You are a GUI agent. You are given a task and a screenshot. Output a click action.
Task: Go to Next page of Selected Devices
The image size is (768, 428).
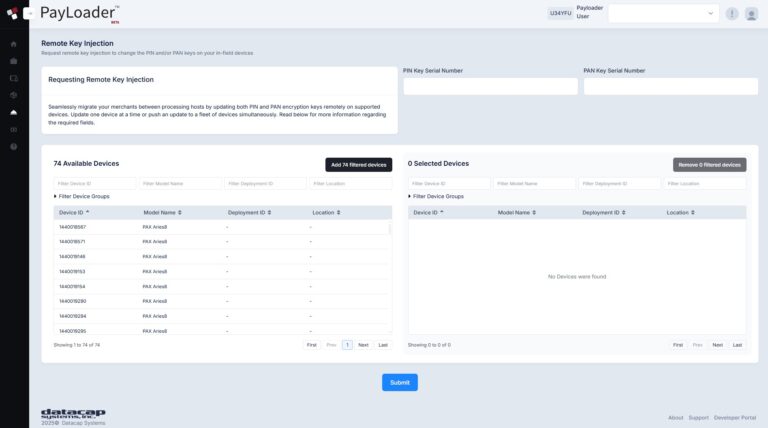(718, 345)
